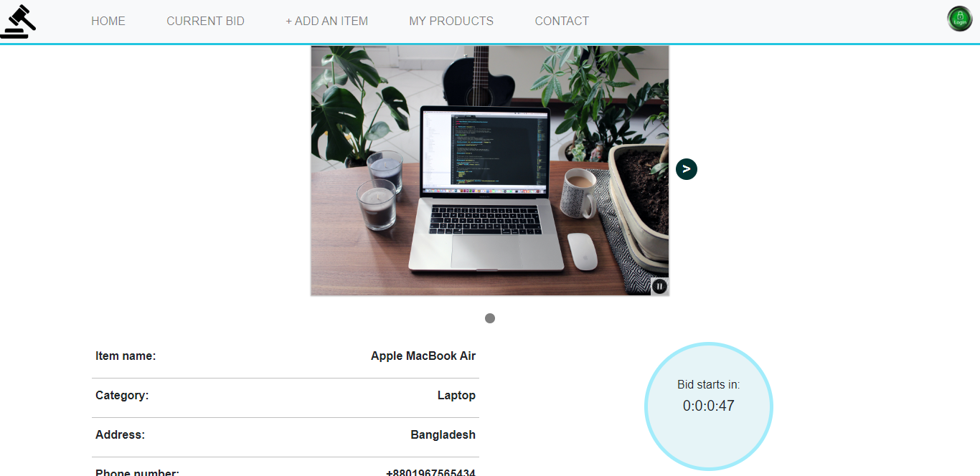Click the 'Category:' label
This screenshot has height=476, width=980.
[122, 395]
